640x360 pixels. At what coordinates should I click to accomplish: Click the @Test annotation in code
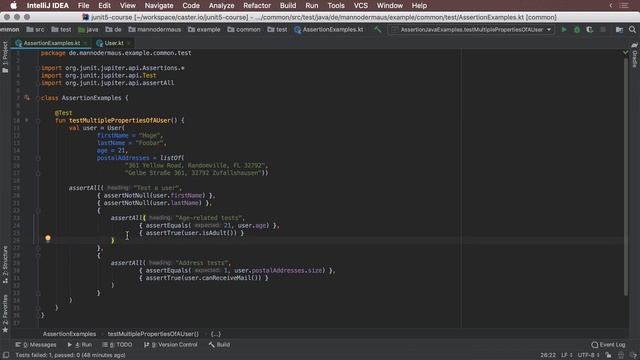point(63,113)
